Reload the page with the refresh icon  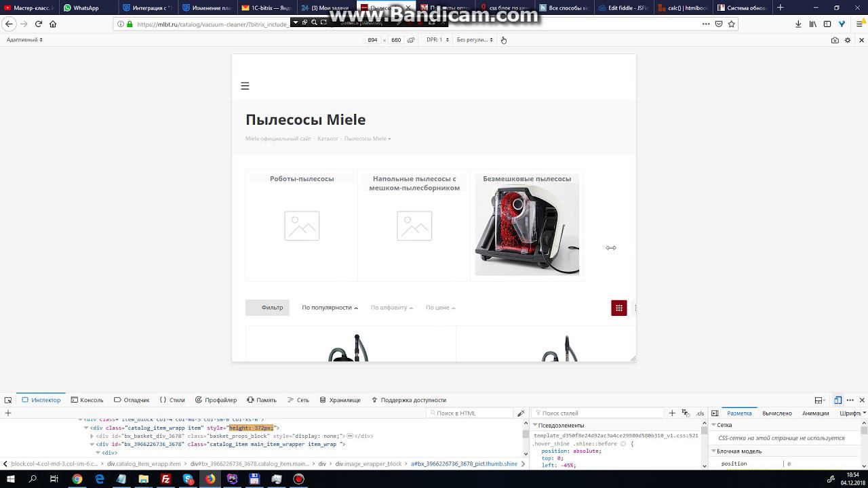[39, 24]
